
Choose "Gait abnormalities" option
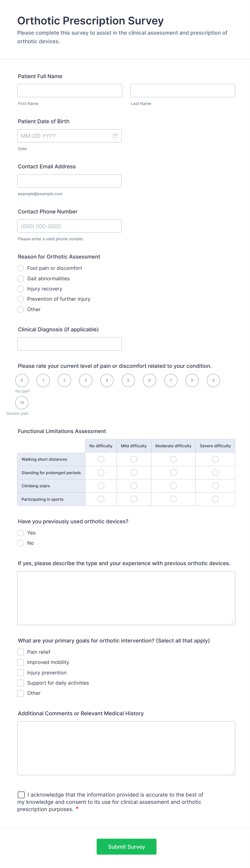(x=20, y=278)
